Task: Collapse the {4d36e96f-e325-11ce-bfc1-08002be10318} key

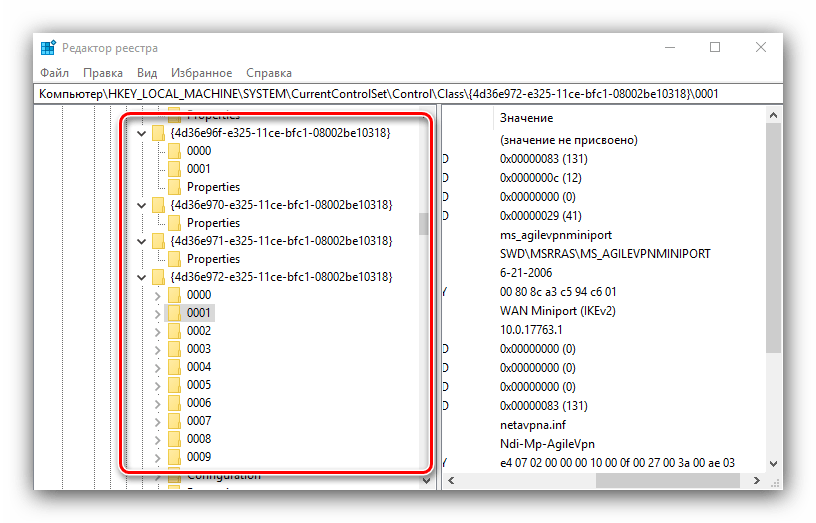Action: [x=141, y=133]
